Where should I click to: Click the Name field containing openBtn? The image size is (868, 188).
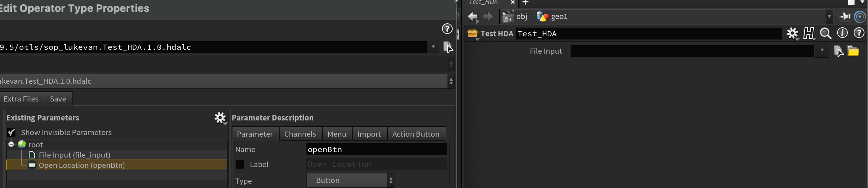click(376, 150)
